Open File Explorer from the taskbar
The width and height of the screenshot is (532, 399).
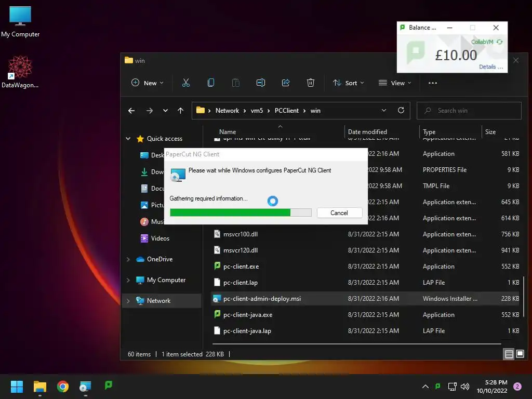coord(39,387)
